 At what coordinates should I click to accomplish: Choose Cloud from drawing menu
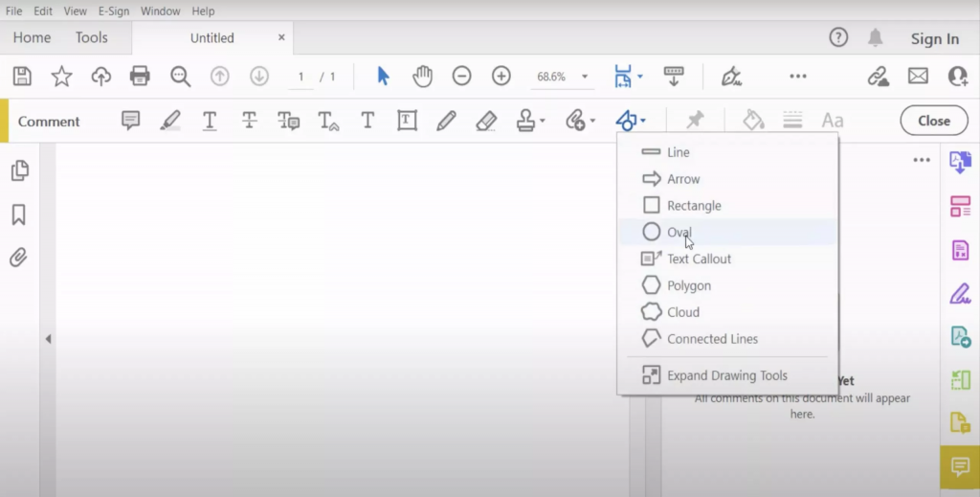tap(727, 312)
